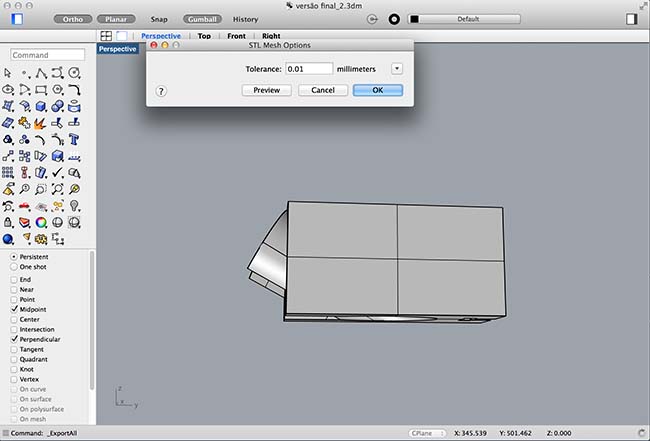Enable Near object snap checkbox
The image size is (650, 441).
pyautogui.click(x=14, y=289)
